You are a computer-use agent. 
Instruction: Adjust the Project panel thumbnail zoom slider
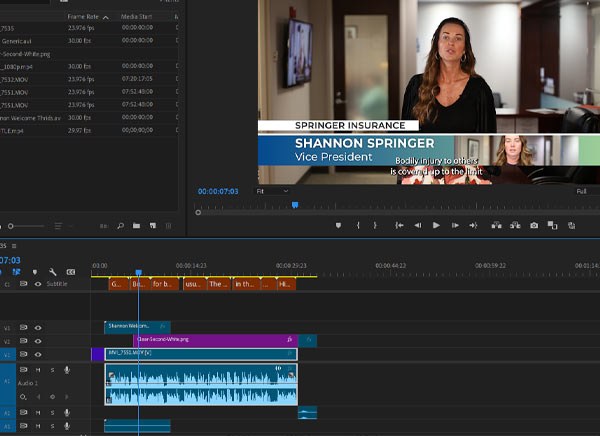click(x=11, y=226)
